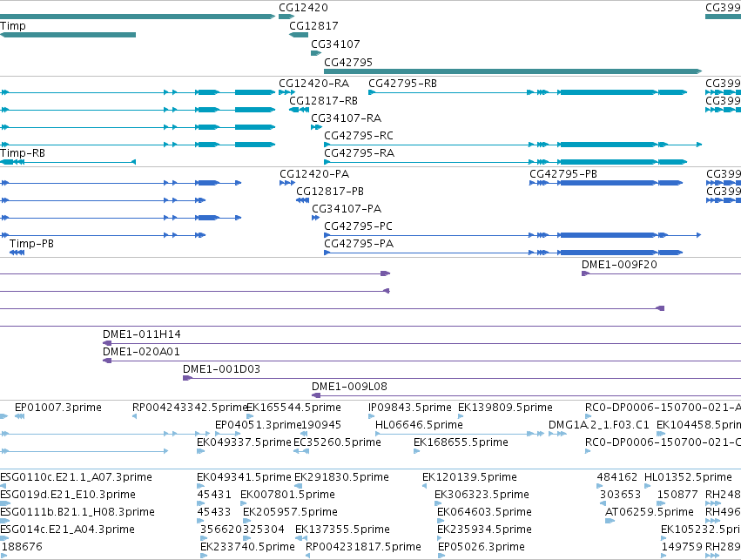Click EST label ESG014c.E21_A04.3prime
This screenshot has width=741, height=560.
click(67, 530)
